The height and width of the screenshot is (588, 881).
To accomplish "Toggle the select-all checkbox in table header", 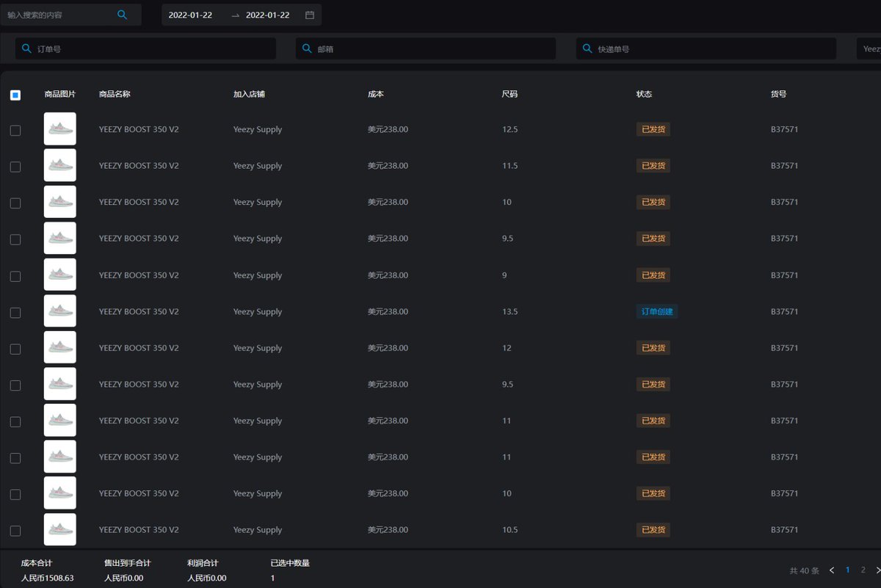I will point(15,95).
